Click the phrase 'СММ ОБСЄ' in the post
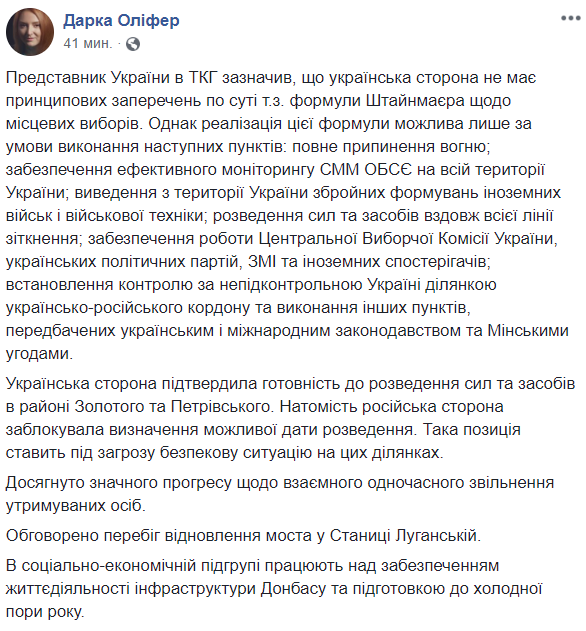The image size is (586, 631). [x=366, y=169]
